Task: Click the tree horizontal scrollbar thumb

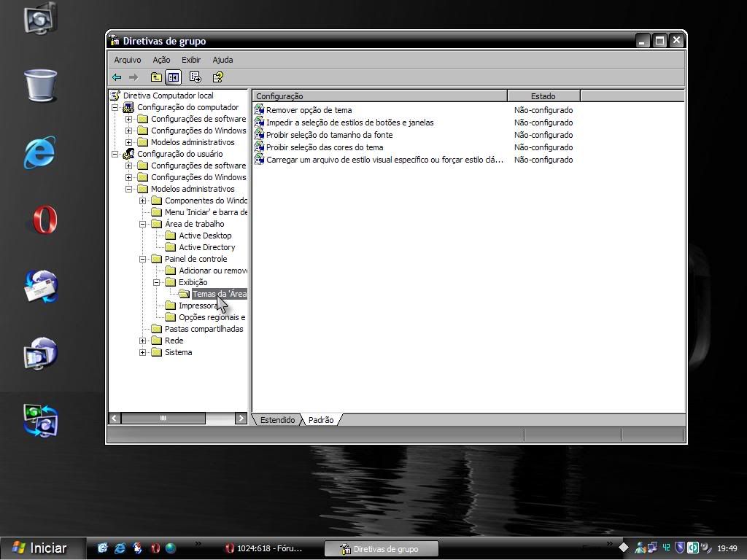Action: [163, 418]
